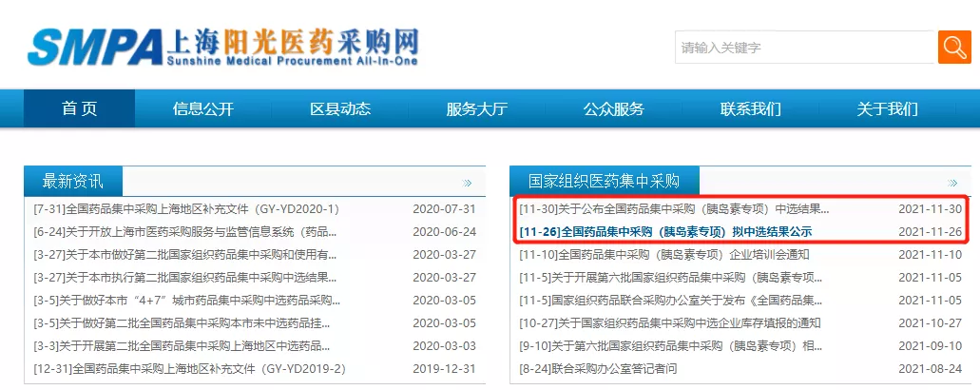980x390 pixels.
Task: Click date 2021-11-26 in 集中采购 list
Action: click(x=930, y=232)
